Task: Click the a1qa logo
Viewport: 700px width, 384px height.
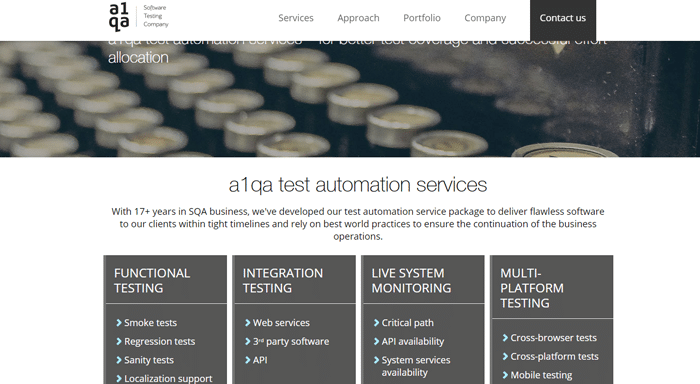Action: click(x=119, y=17)
